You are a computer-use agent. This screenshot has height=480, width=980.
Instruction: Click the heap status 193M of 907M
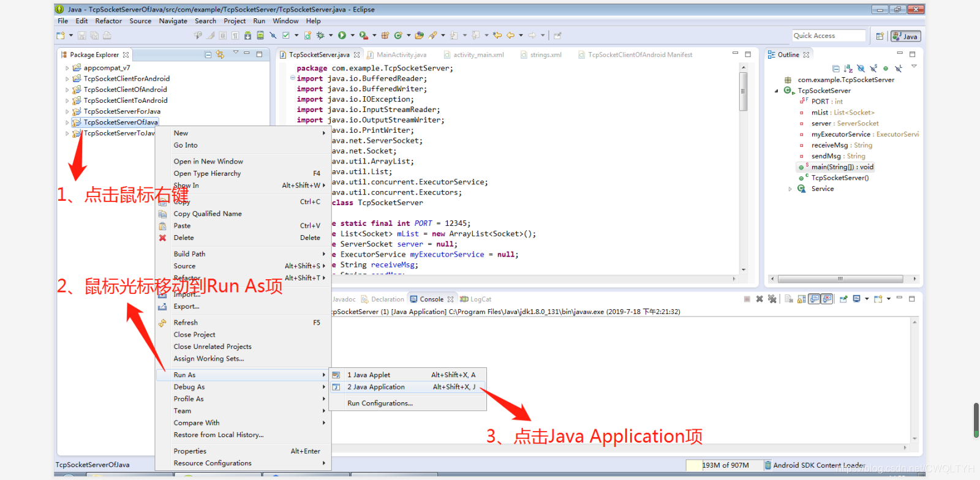(x=725, y=465)
